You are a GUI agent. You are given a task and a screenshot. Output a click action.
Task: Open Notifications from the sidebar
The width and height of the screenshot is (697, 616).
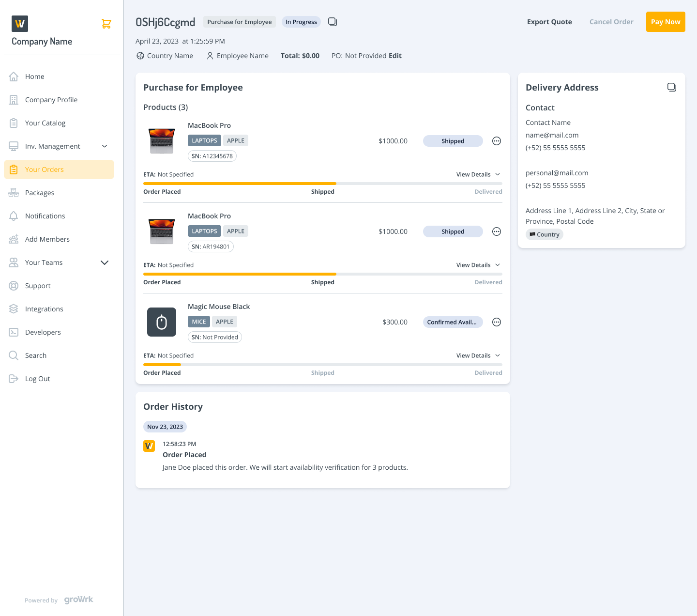45,216
